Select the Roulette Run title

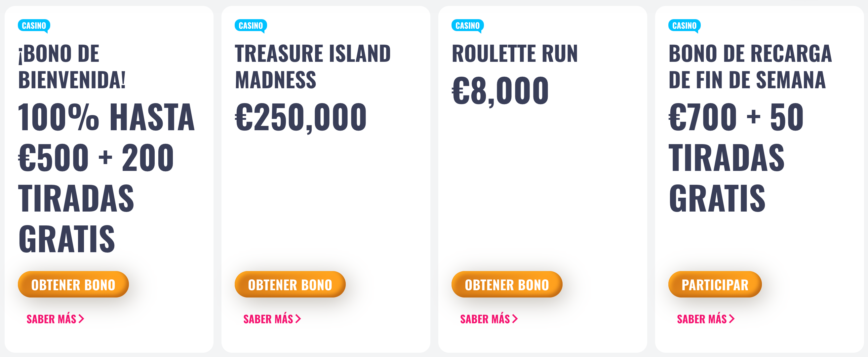click(x=515, y=54)
